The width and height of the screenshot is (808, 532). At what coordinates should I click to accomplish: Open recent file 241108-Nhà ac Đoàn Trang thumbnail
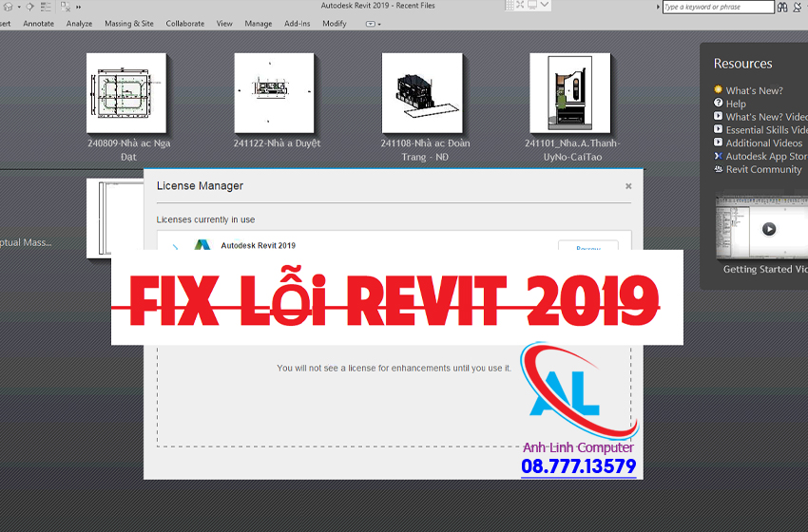[x=422, y=93]
